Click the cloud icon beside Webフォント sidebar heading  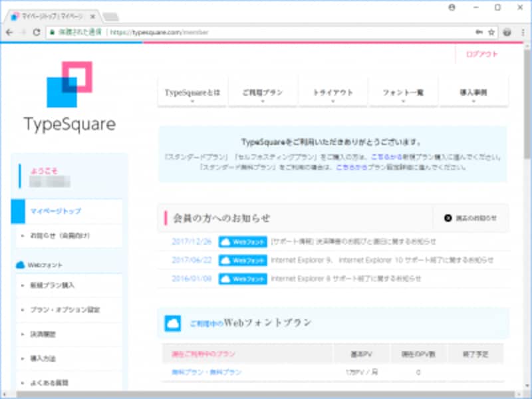21,263
